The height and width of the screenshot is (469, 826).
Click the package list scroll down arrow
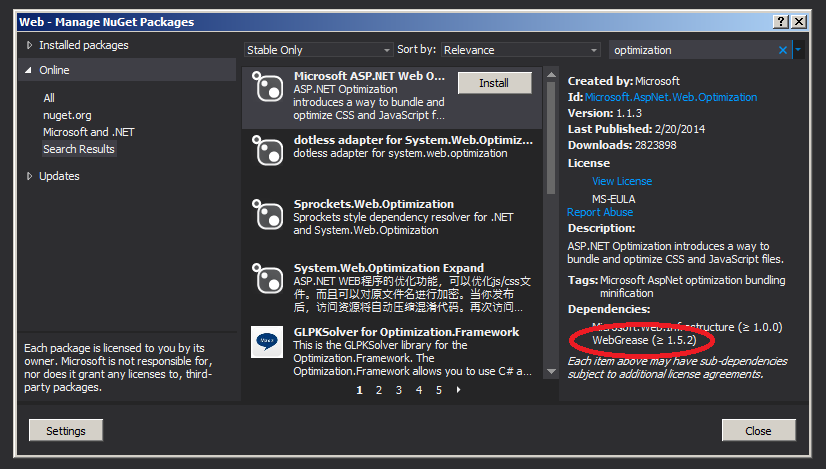click(x=551, y=372)
